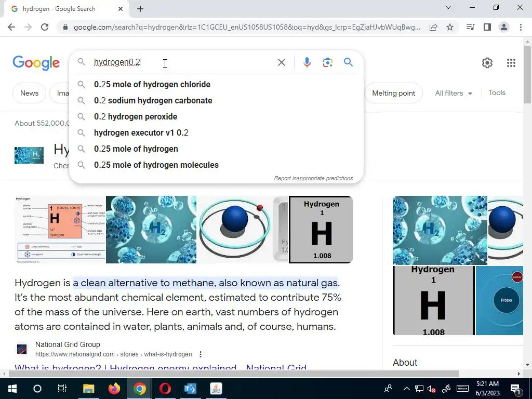The height and width of the screenshot is (399, 532).
Task: Choose suggestion "0.2 sodium hydrogen carbonate"
Action: pos(216,100)
